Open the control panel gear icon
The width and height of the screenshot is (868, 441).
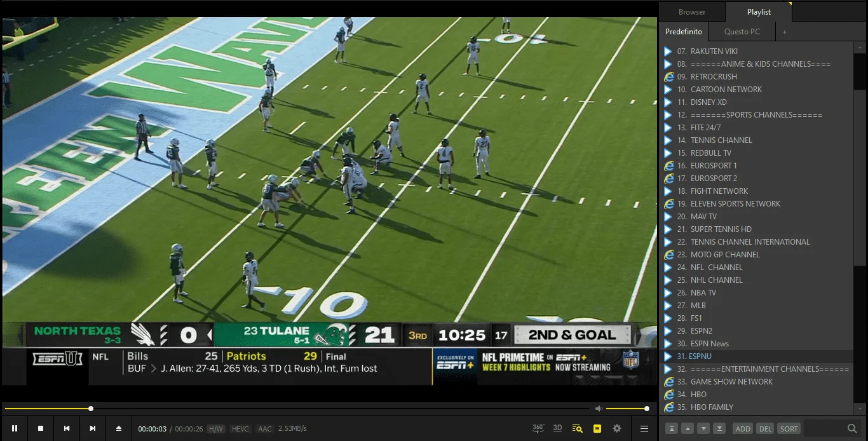pyautogui.click(x=617, y=428)
